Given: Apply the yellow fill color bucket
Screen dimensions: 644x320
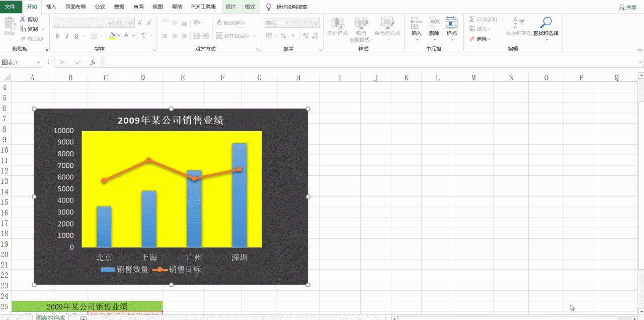Looking at the screenshot, I should point(112,36).
